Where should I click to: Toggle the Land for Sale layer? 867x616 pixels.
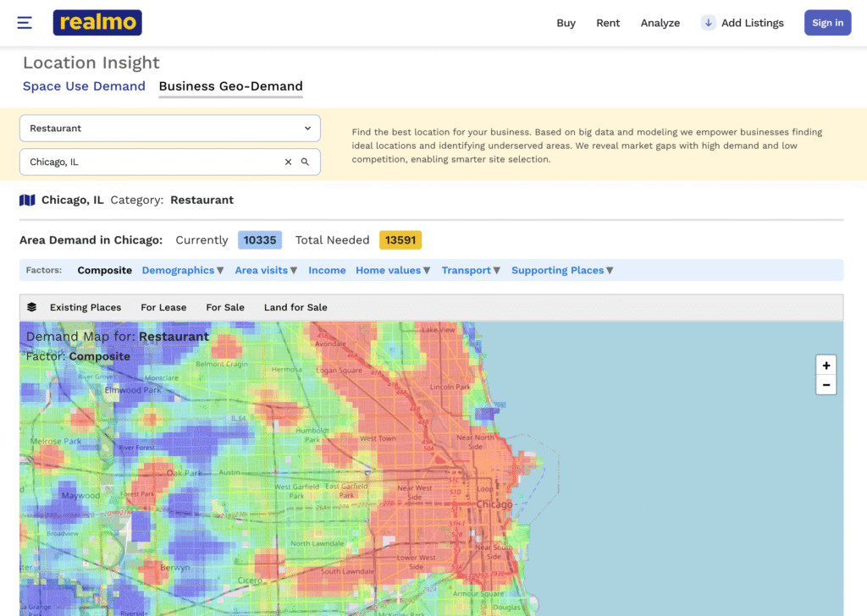point(295,307)
